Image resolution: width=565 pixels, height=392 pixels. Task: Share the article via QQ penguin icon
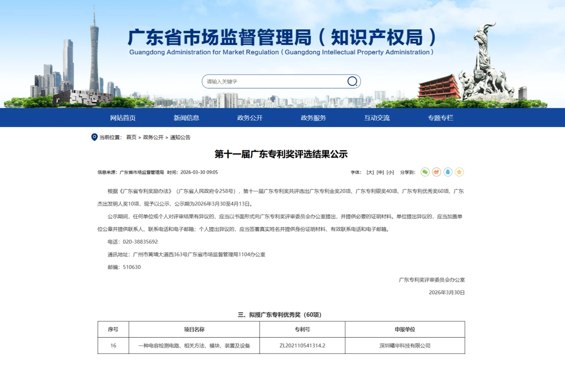coord(448,172)
